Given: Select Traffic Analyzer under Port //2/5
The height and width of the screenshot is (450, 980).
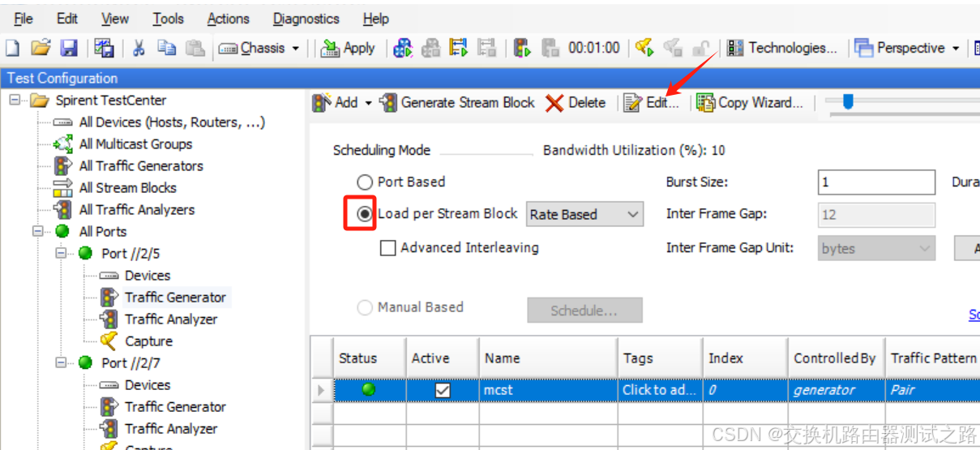Looking at the screenshot, I should tap(170, 319).
